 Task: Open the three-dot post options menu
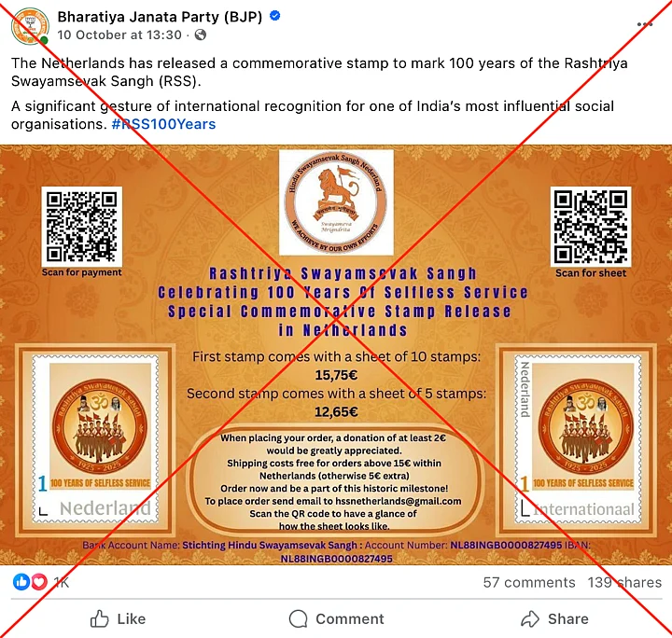pyautogui.click(x=645, y=24)
